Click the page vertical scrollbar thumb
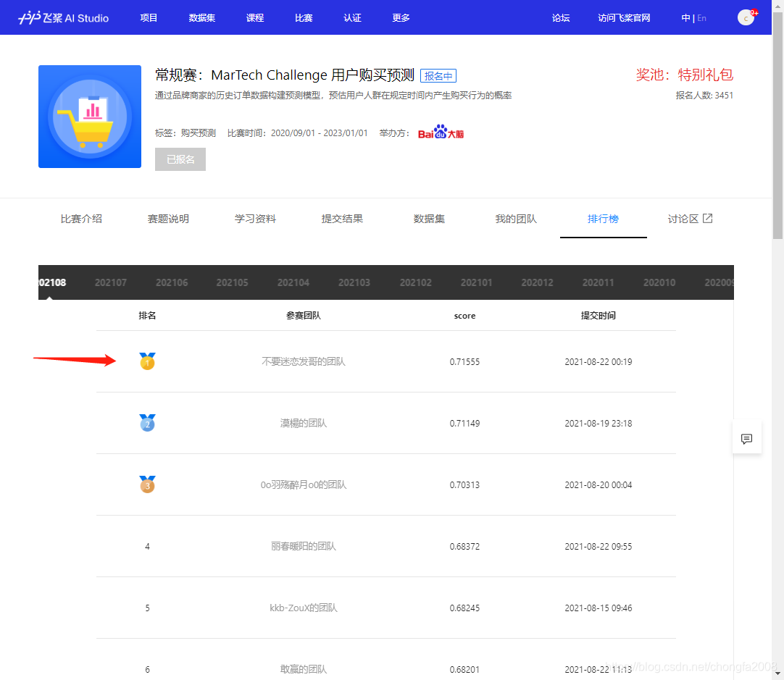 [x=777, y=125]
